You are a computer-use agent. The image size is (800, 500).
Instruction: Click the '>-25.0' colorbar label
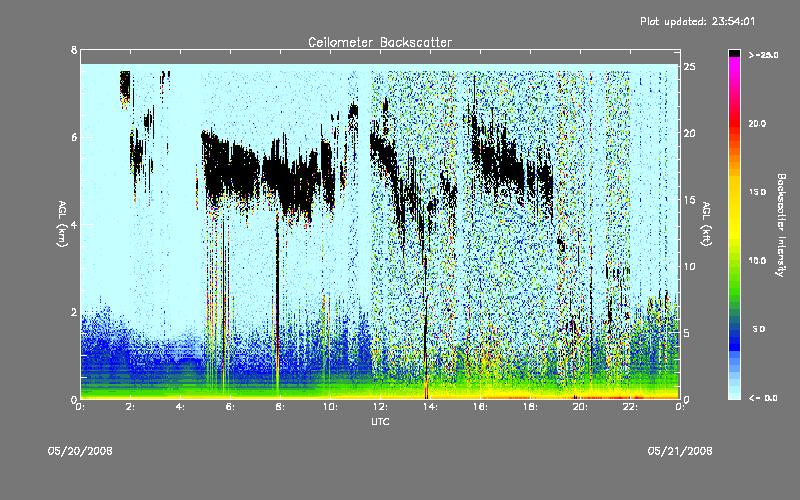click(763, 55)
